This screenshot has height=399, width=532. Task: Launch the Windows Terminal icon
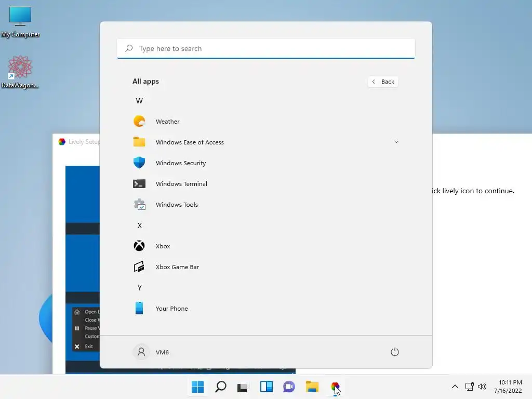pos(139,183)
